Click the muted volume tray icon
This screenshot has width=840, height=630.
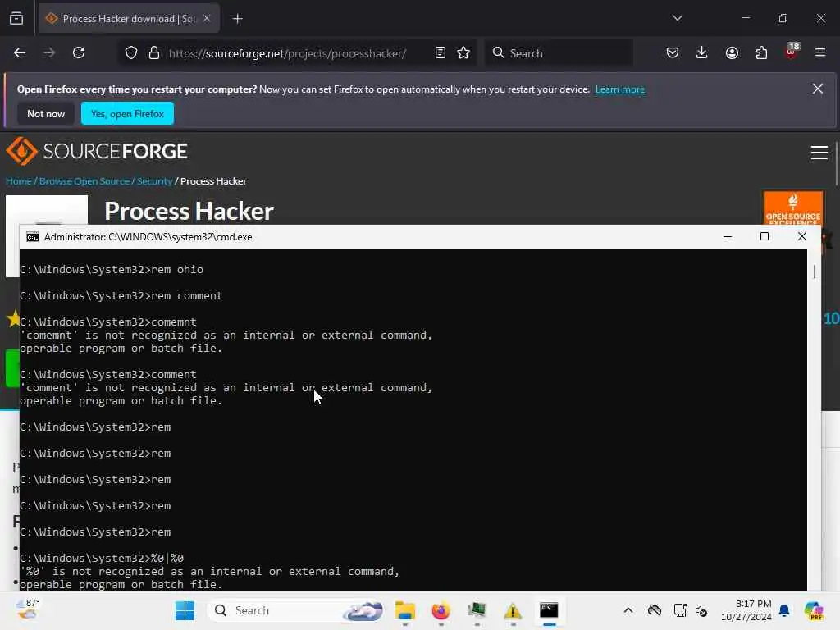[701, 610]
